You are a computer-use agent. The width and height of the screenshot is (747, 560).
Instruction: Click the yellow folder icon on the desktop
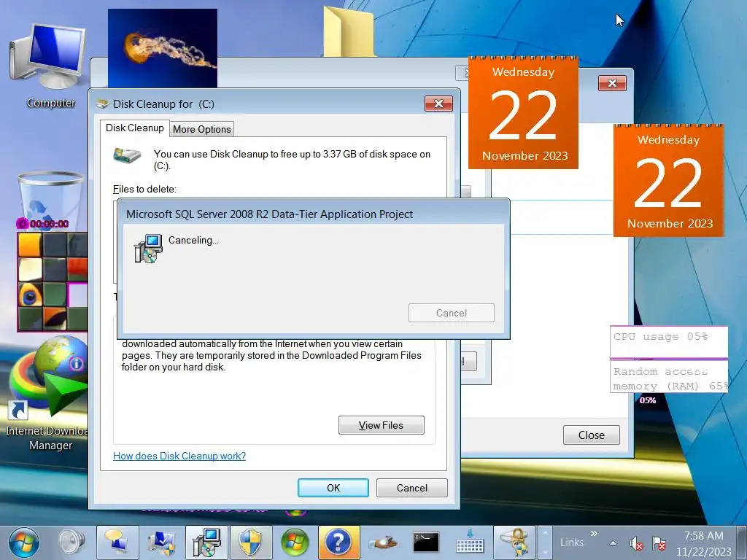tap(349, 31)
